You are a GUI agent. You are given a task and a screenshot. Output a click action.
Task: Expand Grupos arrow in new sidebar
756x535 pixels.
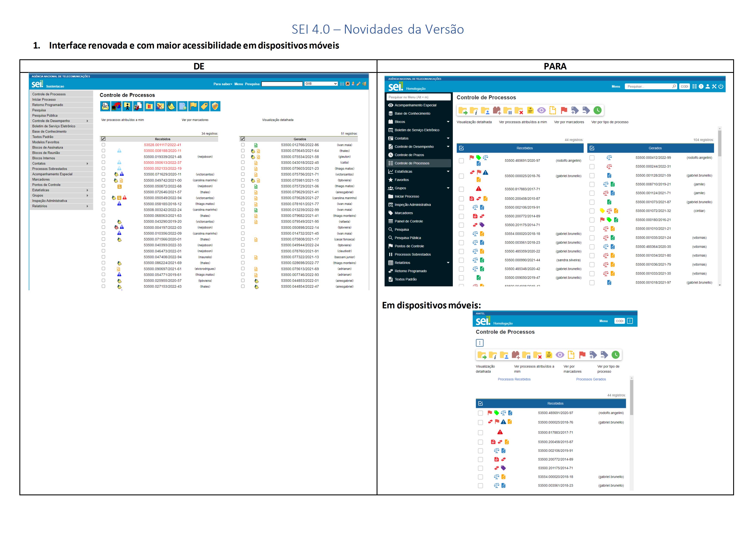pyautogui.click(x=448, y=188)
